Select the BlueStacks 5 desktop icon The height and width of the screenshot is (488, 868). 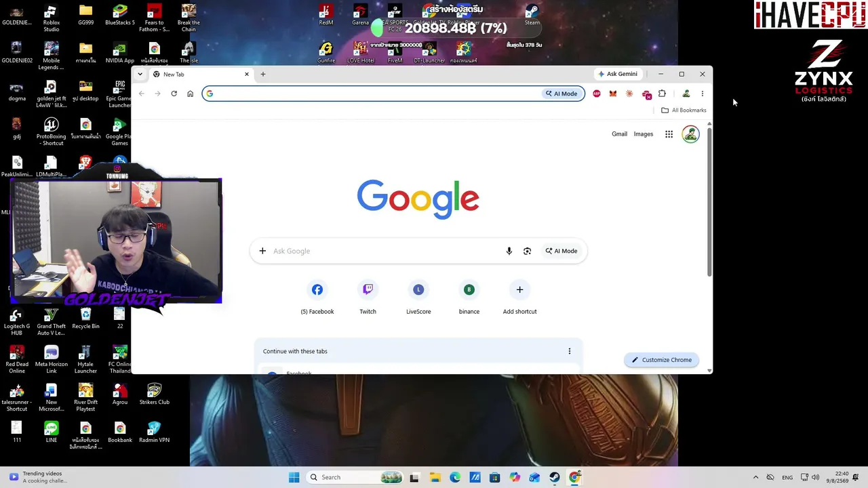120,16
